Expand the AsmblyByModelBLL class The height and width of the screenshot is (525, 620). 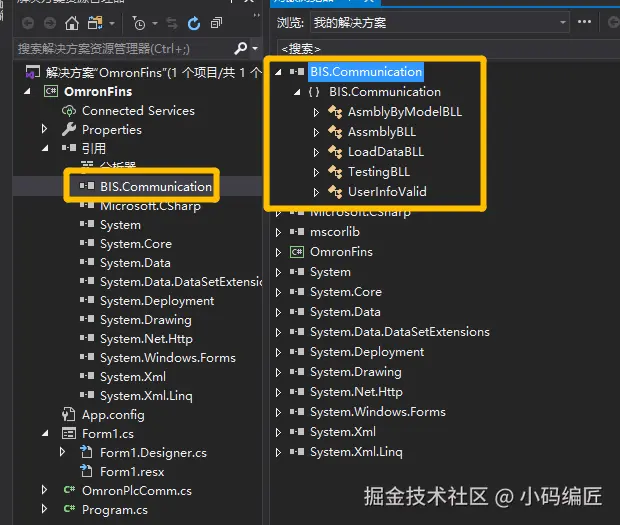coord(316,112)
